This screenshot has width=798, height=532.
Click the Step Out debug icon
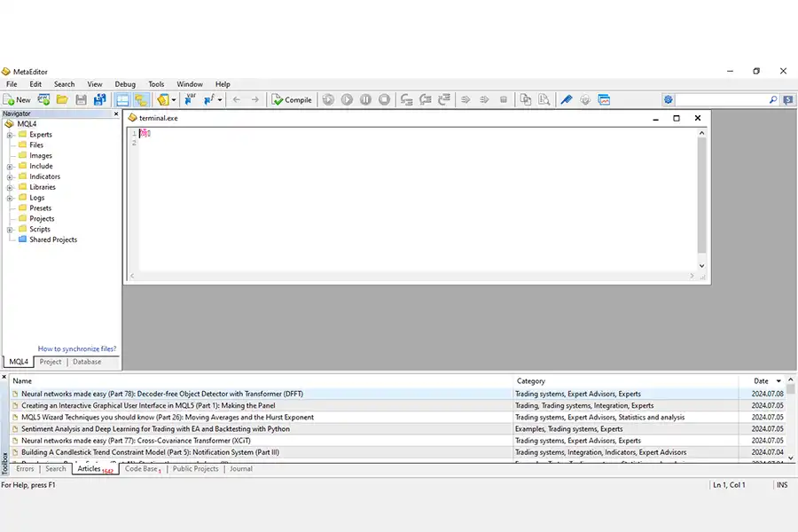[444, 100]
